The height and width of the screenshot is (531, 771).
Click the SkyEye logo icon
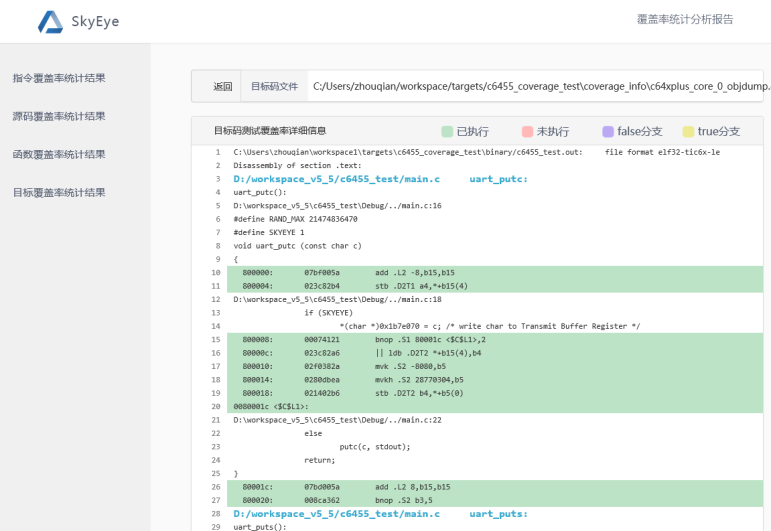(x=50, y=22)
